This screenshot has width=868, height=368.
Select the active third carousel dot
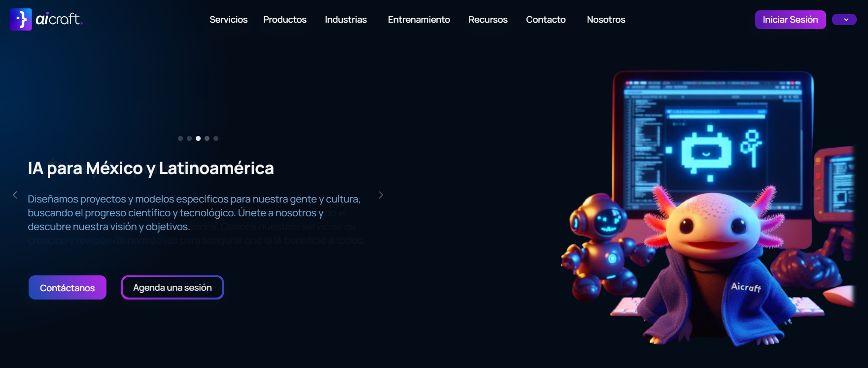click(198, 138)
